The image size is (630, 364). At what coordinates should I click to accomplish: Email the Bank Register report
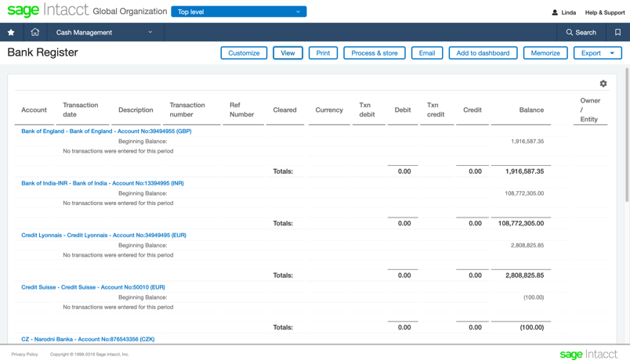coord(427,53)
